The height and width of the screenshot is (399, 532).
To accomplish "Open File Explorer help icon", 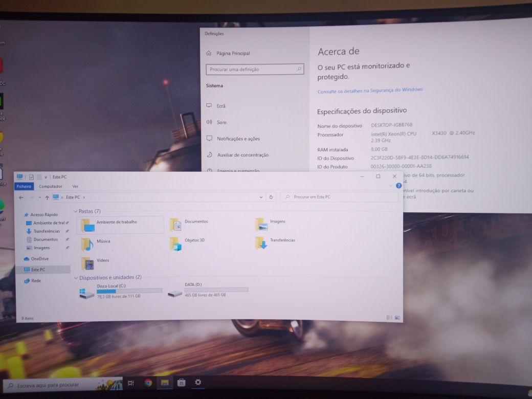I will coord(399,186).
